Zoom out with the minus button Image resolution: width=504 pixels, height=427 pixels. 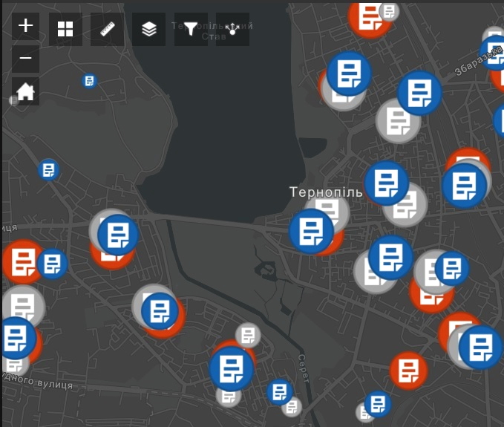(26, 59)
